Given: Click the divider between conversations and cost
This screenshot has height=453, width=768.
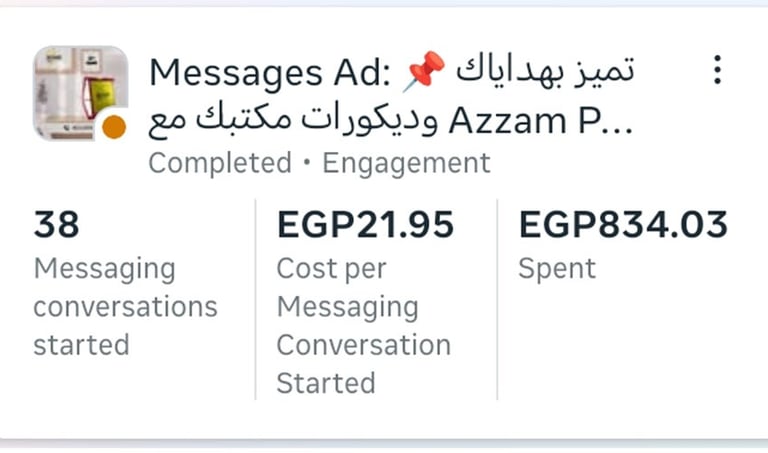Looking at the screenshot, I should 255,300.
